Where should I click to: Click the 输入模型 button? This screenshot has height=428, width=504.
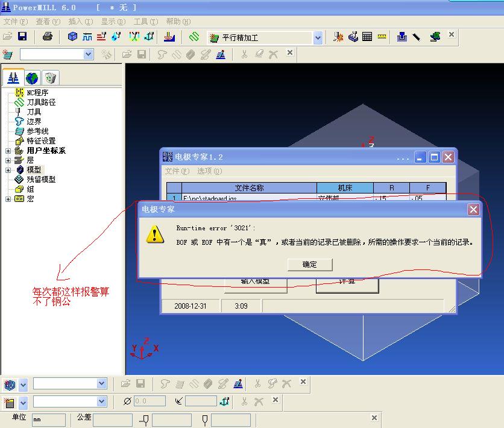[256, 285]
